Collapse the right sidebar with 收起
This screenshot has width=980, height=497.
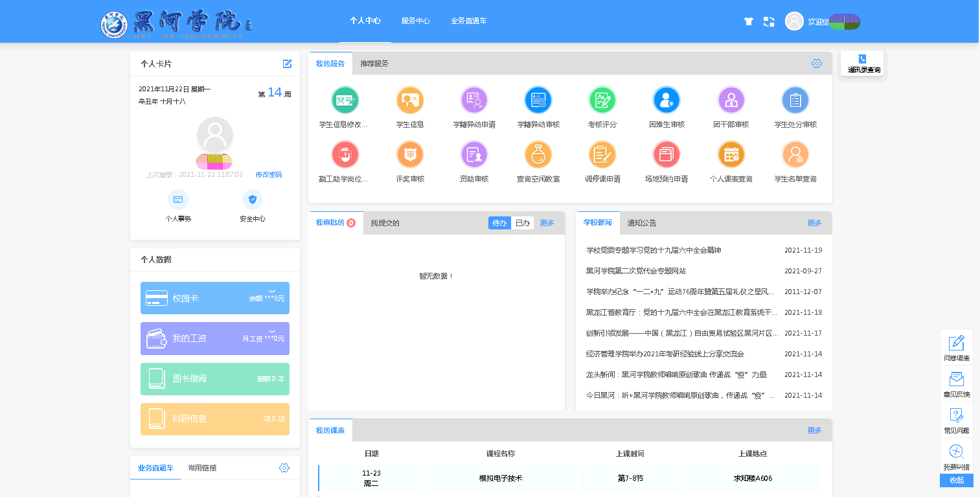(956, 480)
